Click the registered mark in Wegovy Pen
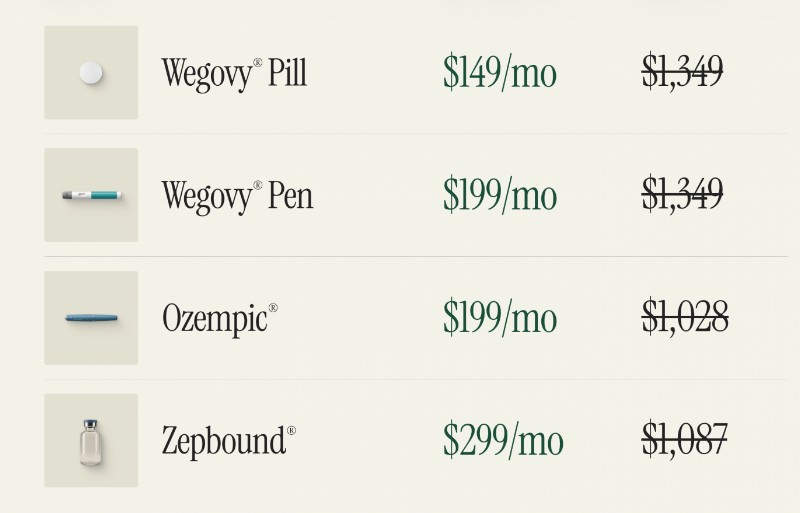Screen dimensions: 800x513 tap(258, 186)
